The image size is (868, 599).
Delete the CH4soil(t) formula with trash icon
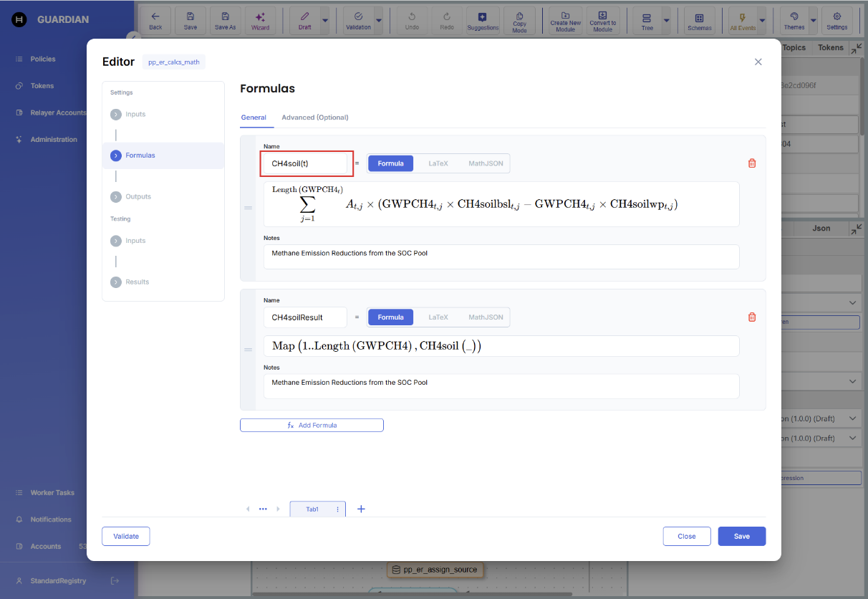tap(751, 163)
